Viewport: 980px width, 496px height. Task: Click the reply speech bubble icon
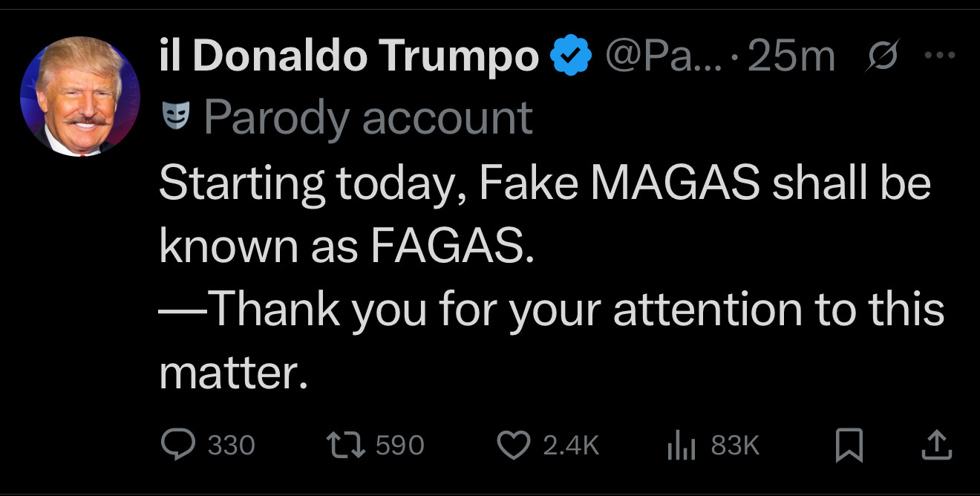(177, 445)
